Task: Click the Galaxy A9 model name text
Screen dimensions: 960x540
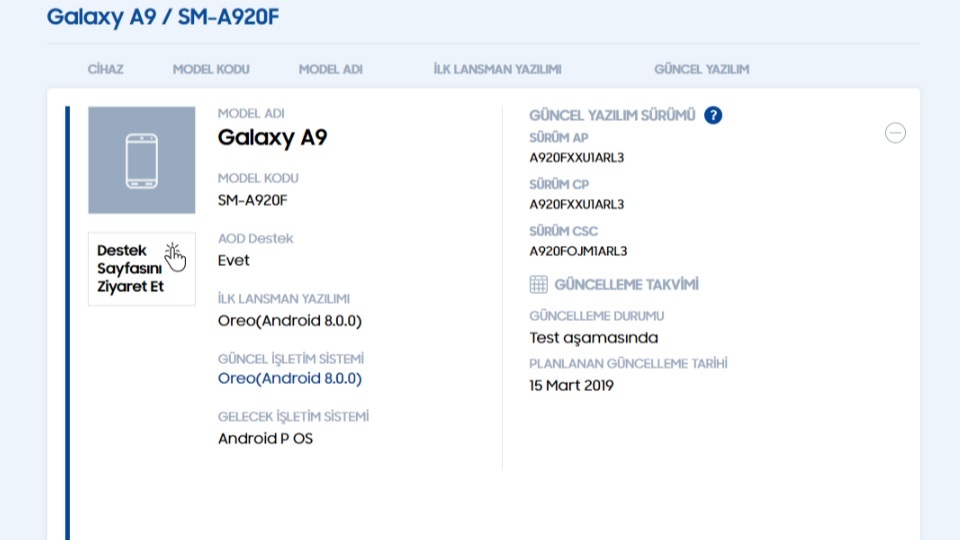Action: pos(272,137)
